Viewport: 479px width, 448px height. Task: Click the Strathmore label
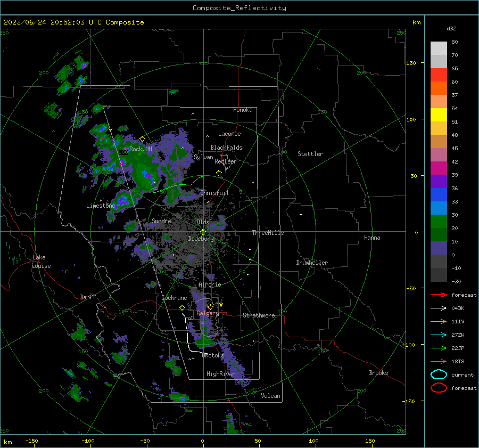[x=259, y=315]
